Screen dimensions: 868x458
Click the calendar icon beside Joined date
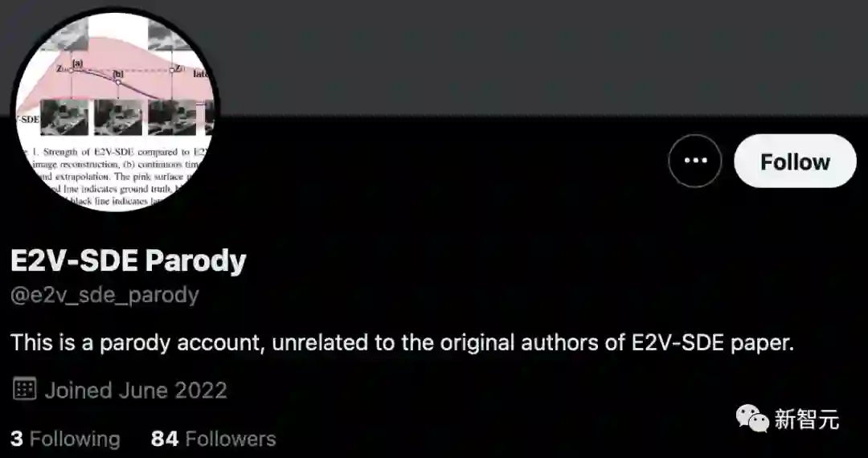click(24, 389)
